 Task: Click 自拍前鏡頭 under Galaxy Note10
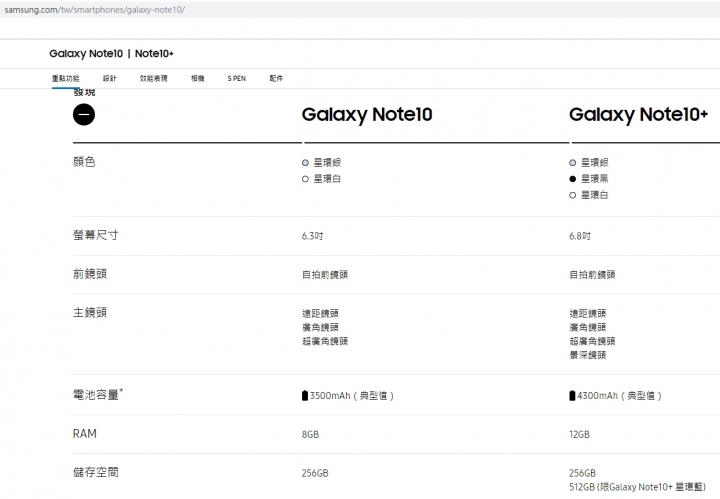325,275
